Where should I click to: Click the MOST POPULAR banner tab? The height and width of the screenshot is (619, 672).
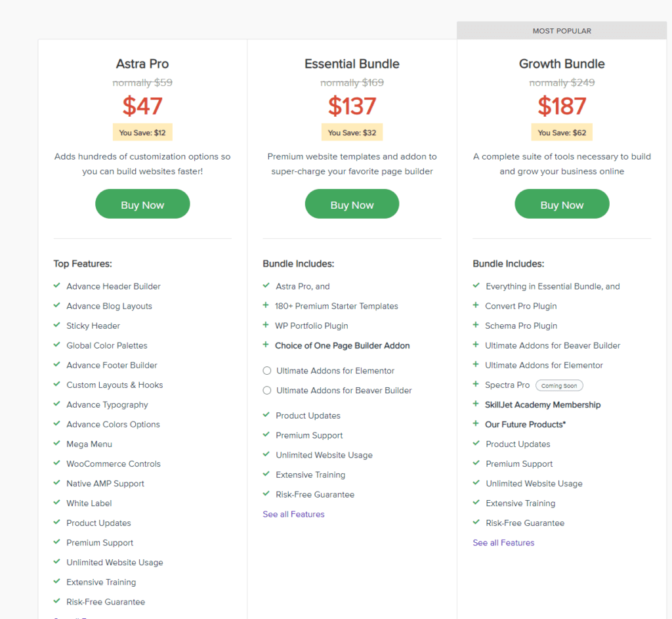[x=562, y=30]
